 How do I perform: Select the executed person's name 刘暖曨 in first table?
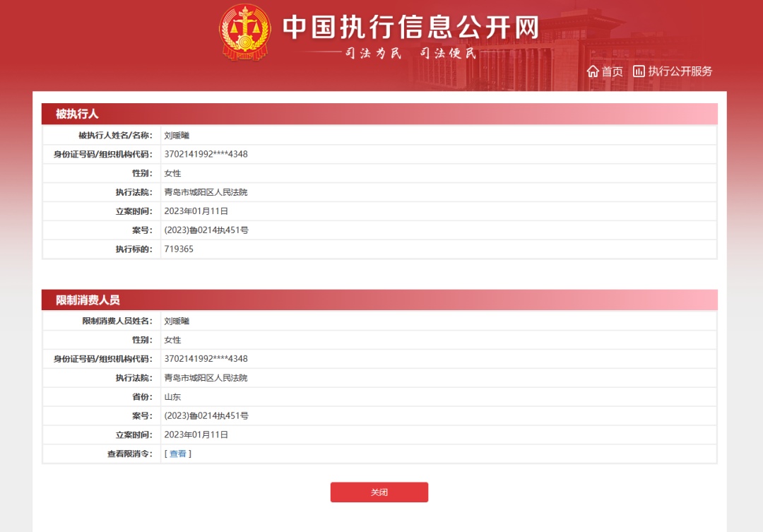(177, 136)
